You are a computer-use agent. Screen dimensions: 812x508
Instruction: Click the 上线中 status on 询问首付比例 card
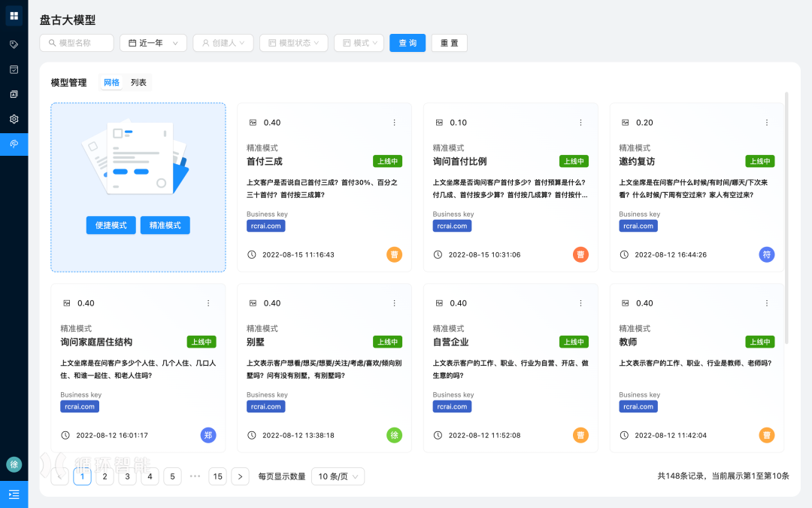click(574, 161)
